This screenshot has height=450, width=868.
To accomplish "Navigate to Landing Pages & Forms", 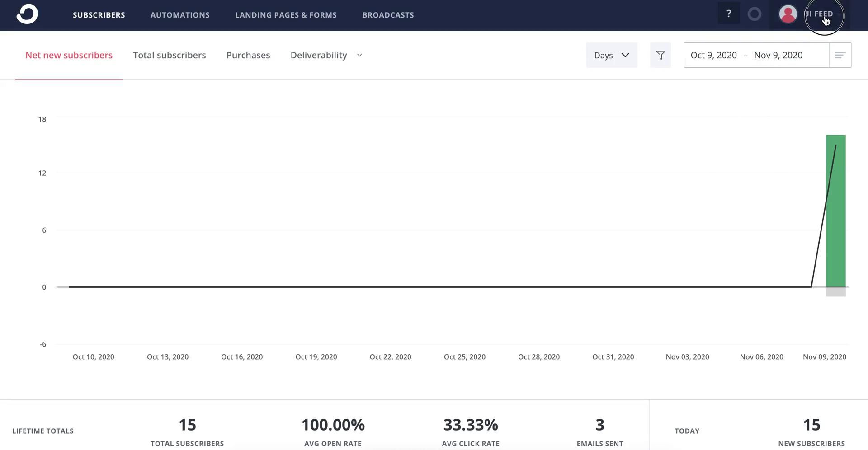I will [286, 15].
